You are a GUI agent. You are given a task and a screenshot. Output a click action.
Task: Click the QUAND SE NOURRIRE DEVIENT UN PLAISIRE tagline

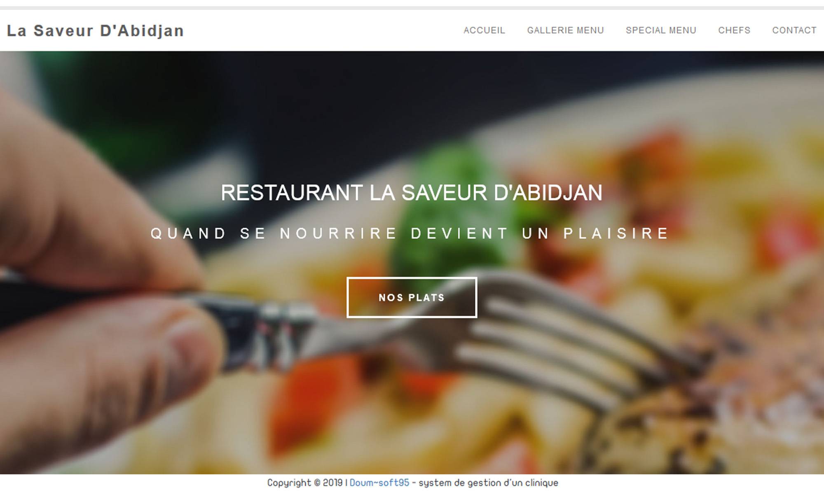coord(410,233)
